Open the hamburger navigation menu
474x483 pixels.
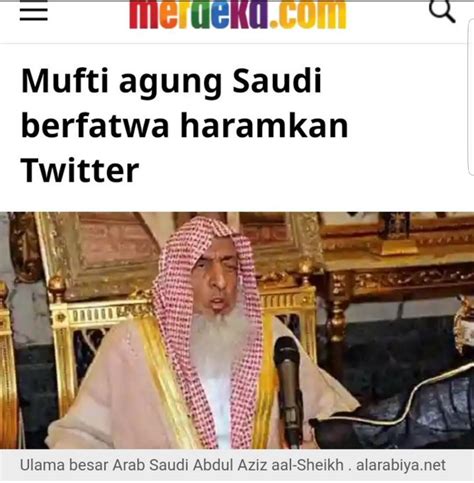[33, 12]
